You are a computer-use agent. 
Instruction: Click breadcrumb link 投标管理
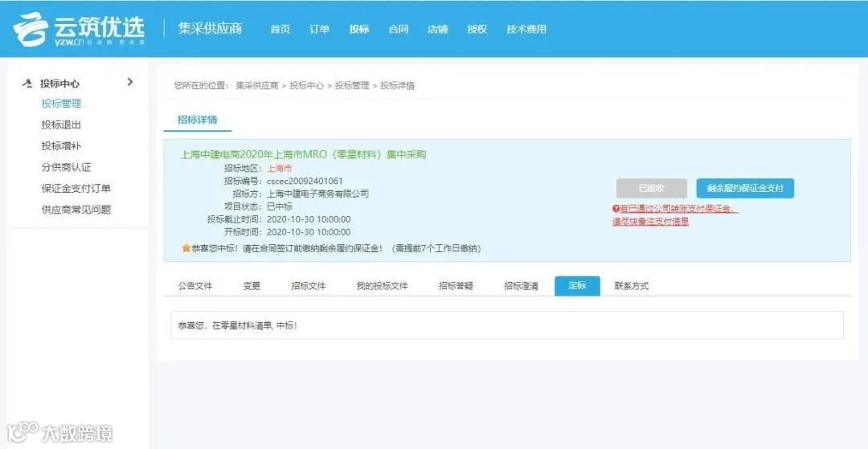(351, 86)
